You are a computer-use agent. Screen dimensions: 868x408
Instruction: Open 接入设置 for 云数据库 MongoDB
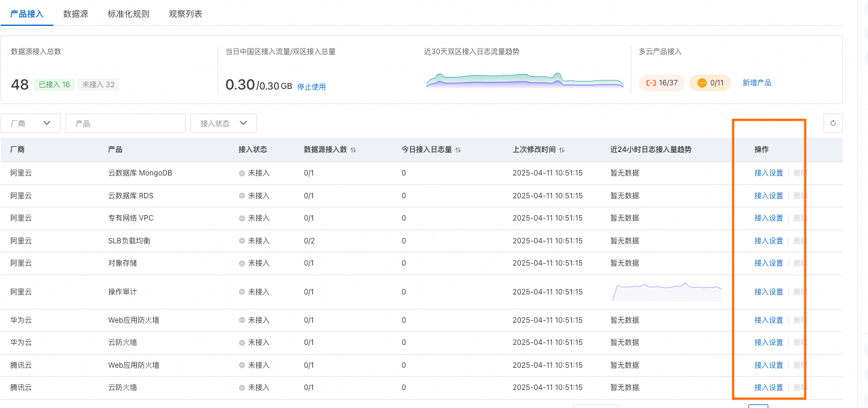(x=769, y=173)
